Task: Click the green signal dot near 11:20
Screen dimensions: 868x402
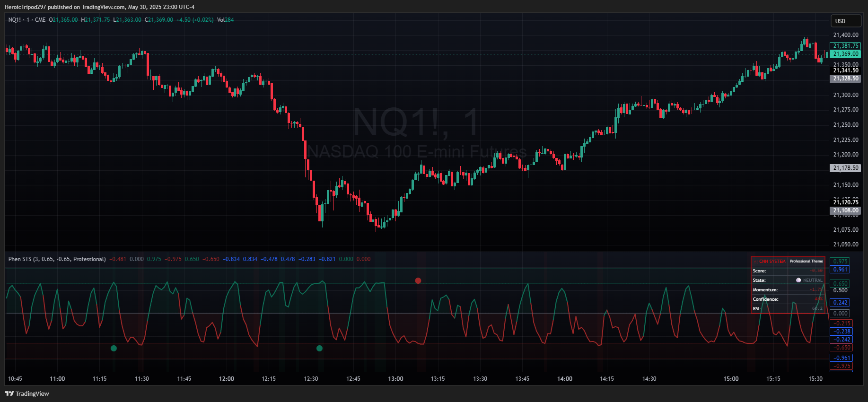Action: point(114,348)
